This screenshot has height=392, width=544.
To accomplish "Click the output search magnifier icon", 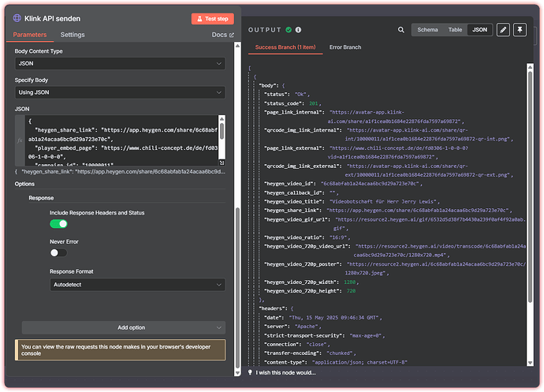I will point(401,30).
